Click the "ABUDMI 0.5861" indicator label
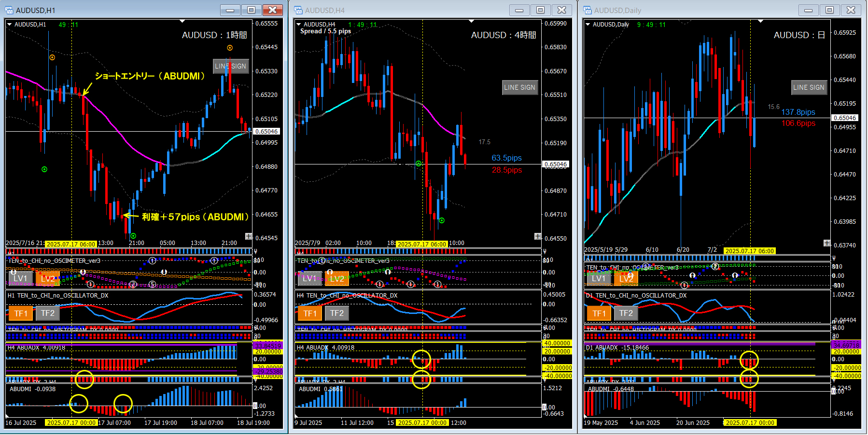Screen dimensions: 868x435 (321, 389)
